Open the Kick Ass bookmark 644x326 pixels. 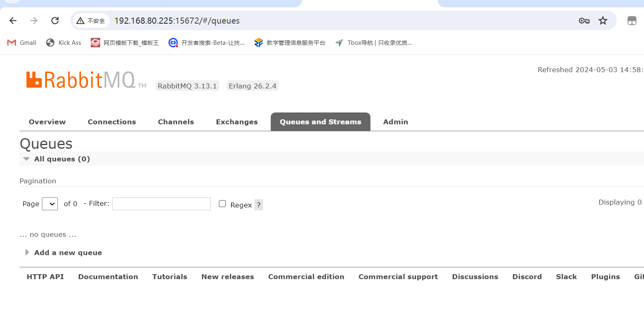(64, 43)
